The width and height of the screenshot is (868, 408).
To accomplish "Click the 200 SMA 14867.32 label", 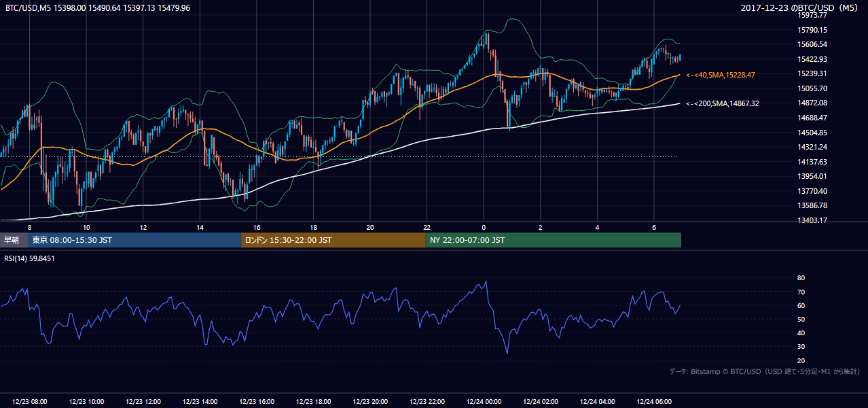I will click(722, 103).
